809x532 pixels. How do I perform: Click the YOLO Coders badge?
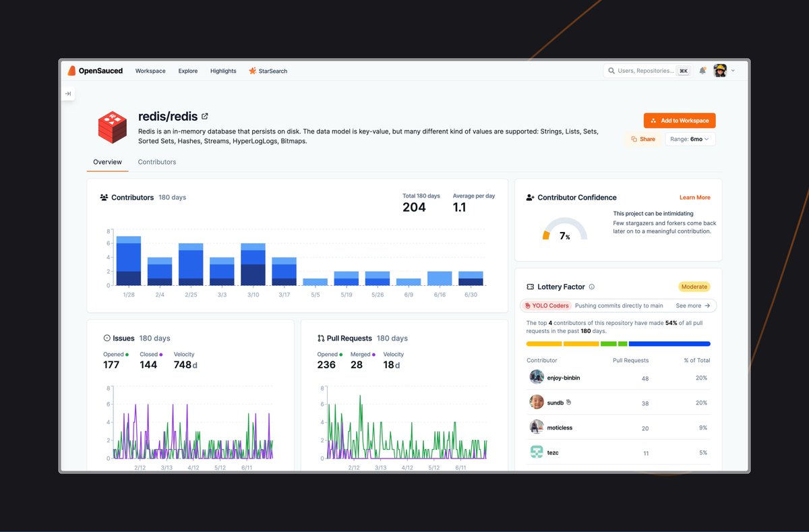pyautogui.click(x=547, y=305)
